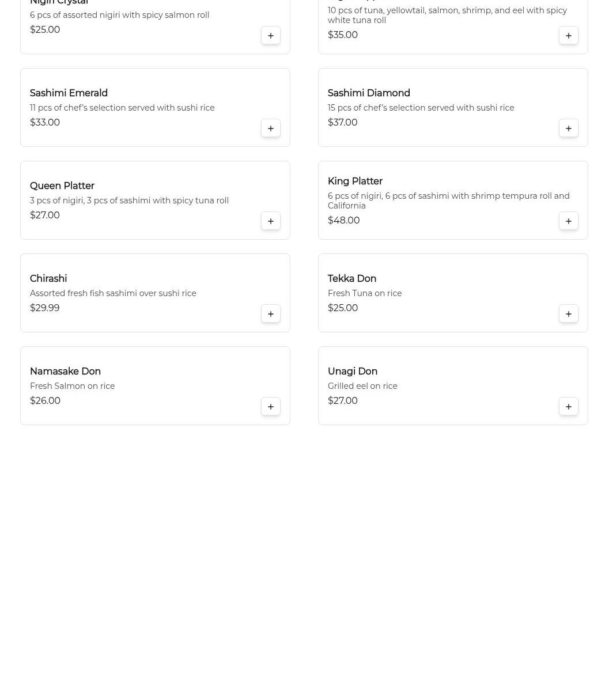Image resolution: width=605 pixels, height=700 pixels.
Task: Click the Unagi Don item name
Action: [x=352, y=372]
